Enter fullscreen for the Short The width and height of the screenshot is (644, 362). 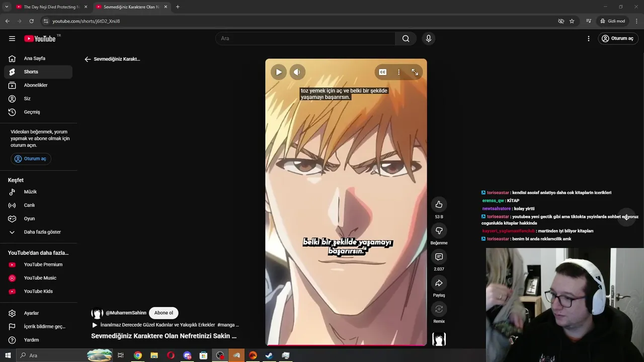coord(415,72)
